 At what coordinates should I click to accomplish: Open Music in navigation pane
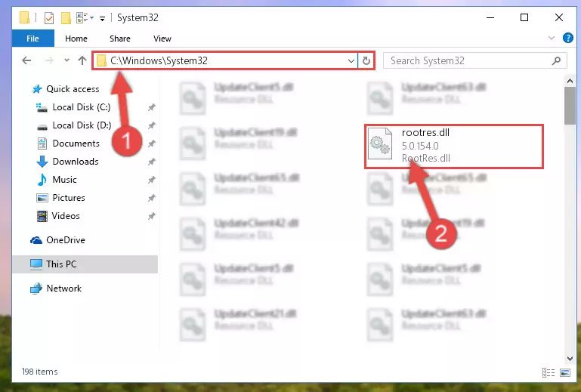point(64,180)
